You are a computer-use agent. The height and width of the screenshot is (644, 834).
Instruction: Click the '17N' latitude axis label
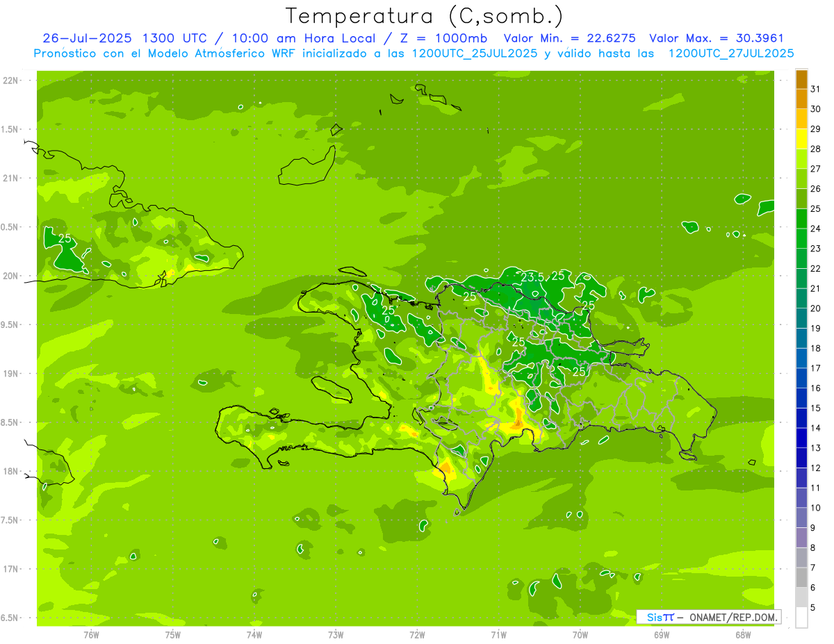(10, 569)
